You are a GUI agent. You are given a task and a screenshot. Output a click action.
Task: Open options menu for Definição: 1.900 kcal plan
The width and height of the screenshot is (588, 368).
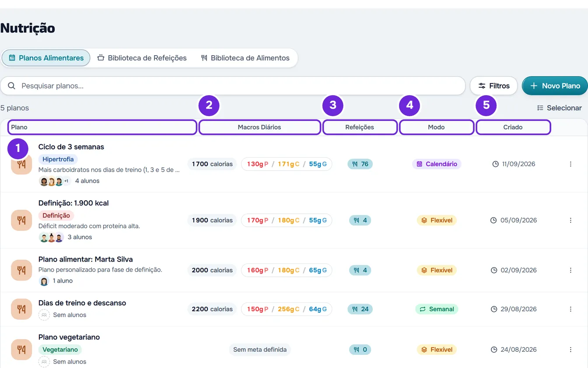(x=570, y=220)
